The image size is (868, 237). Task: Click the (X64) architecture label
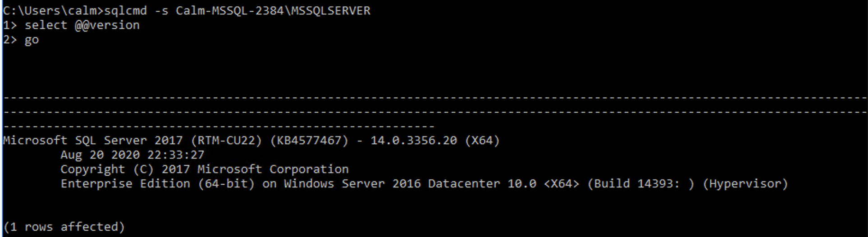click(482, 141)
